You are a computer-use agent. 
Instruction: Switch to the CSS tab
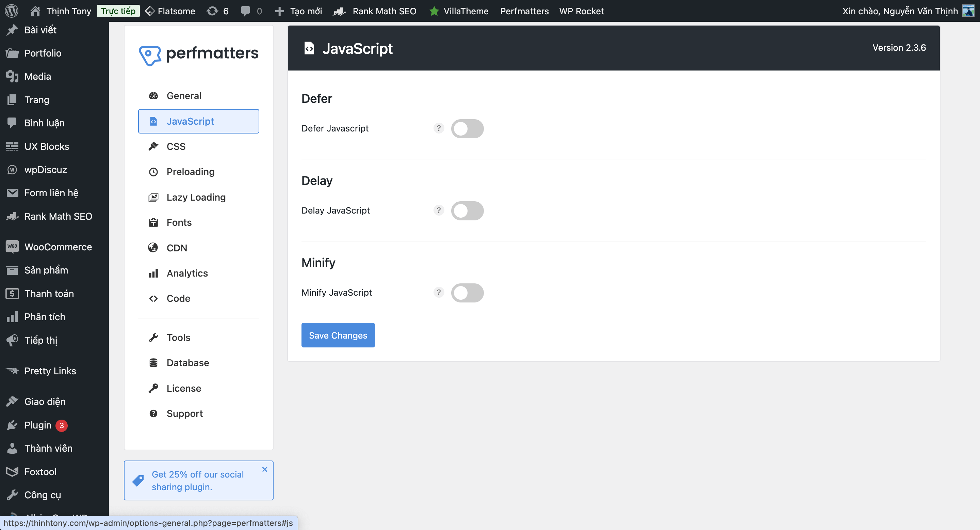tap(176, 146)
